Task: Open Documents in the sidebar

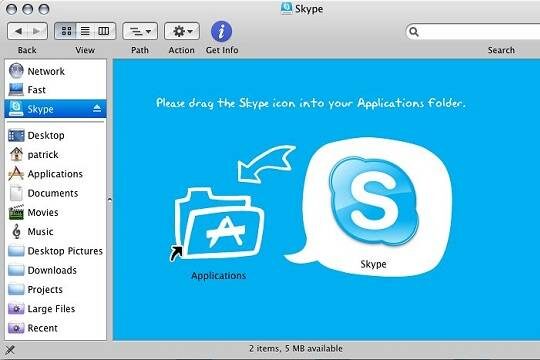Action: tap(55, 193)
